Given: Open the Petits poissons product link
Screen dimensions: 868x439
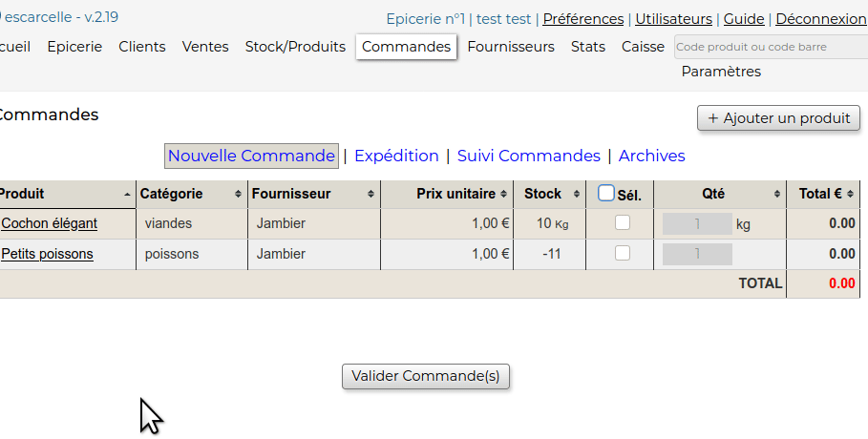Looking at the screenshot, I should pyautogui.click(x=48, y=254).
